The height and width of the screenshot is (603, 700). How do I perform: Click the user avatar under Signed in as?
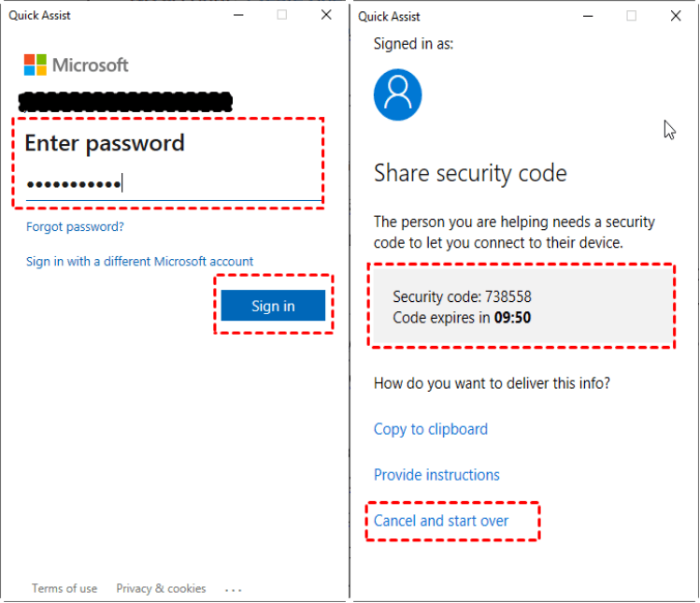tap(397, 94)
